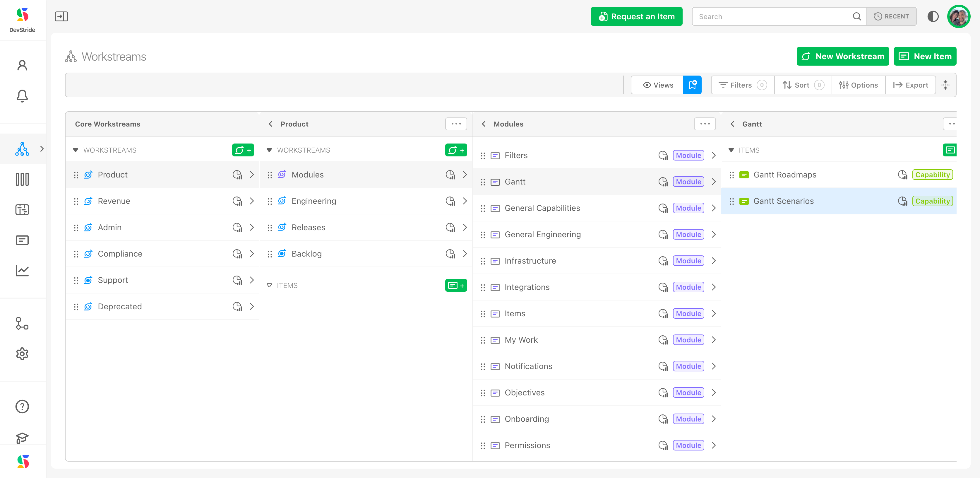Click the Capability tag on Gantt Scenarios
This screenshot has width=980, height=478.
pyautogui.click(x=932, y=201)
